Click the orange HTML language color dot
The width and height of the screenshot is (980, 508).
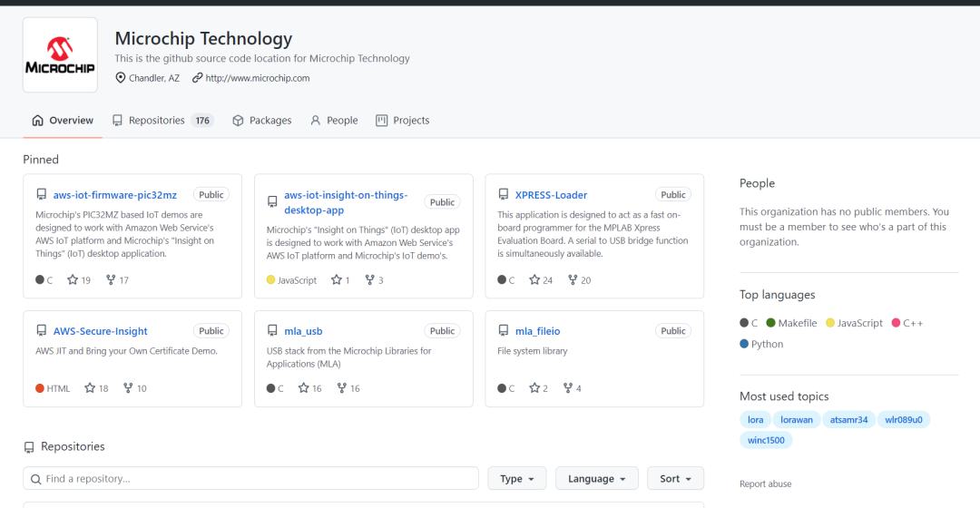point(40,388)
